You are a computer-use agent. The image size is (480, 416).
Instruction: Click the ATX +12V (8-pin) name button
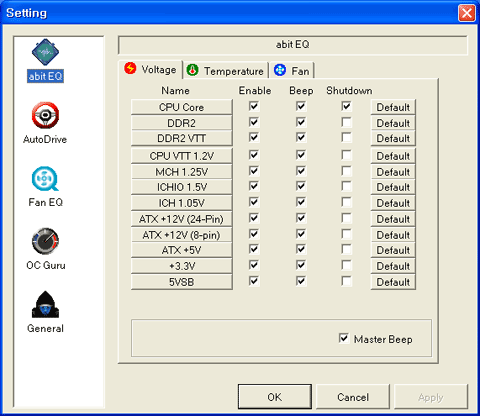point(182,235)
